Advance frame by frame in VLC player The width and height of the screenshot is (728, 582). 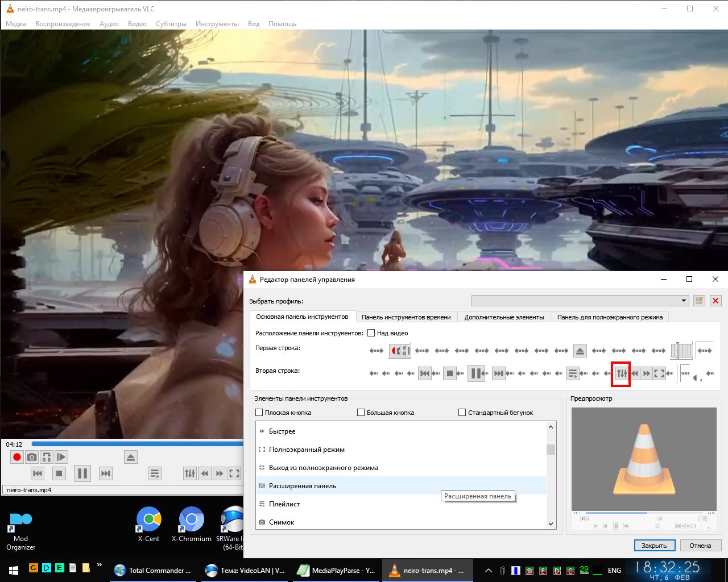pos(61,457)
